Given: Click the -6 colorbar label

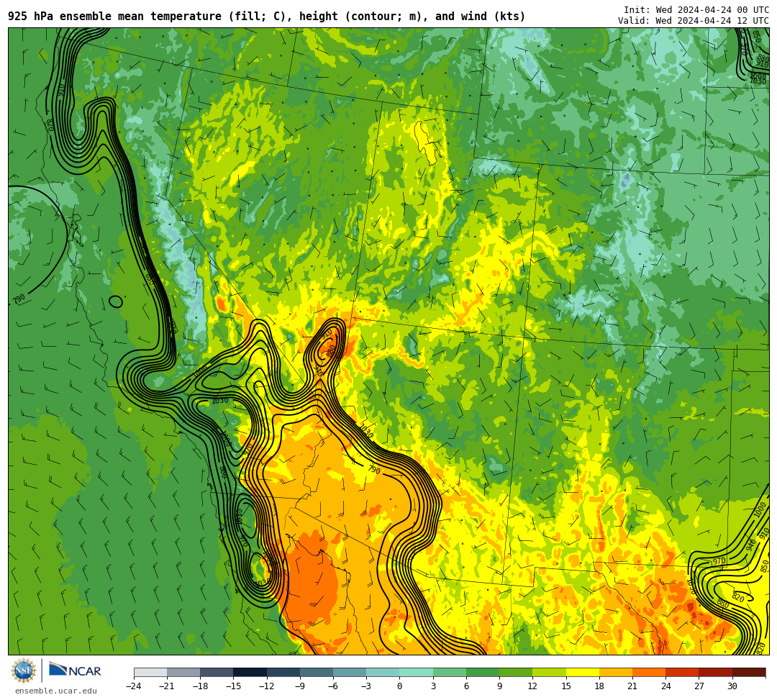Looking at the screenshot, I should point(333,686).
